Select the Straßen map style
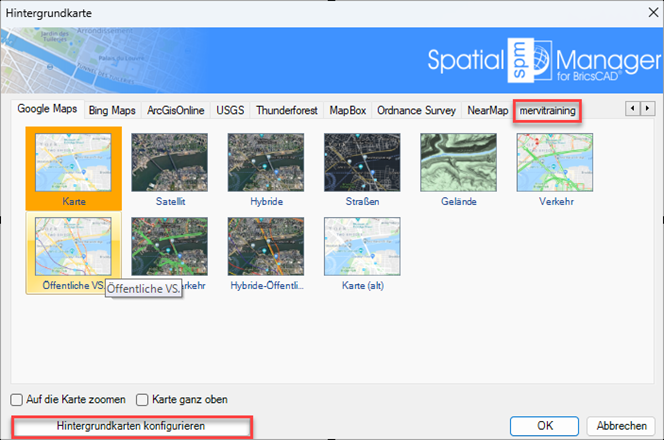The height and width of the screenshot is (440, 664). [361, 163]
